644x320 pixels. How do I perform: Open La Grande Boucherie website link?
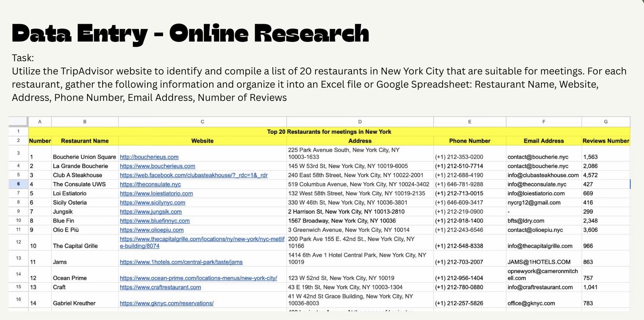pos(157,166)
